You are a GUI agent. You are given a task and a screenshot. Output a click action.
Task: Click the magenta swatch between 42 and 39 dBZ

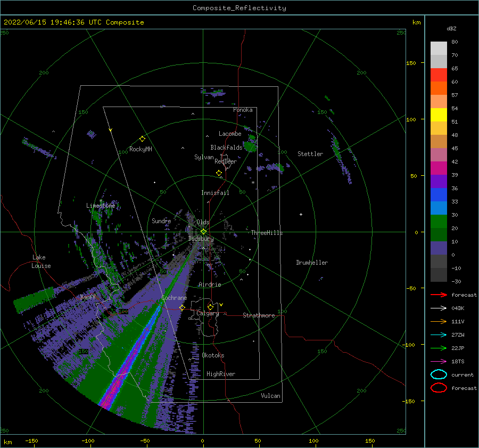[439, 168]
